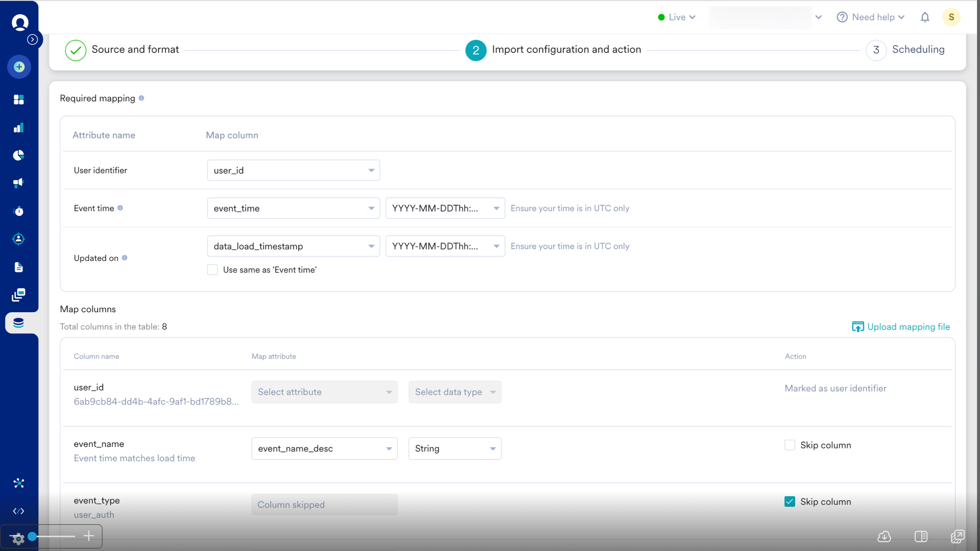980x551 pixels.
Task: Click the dashboard grid icon in sidebar
Action: pos(18,99)
